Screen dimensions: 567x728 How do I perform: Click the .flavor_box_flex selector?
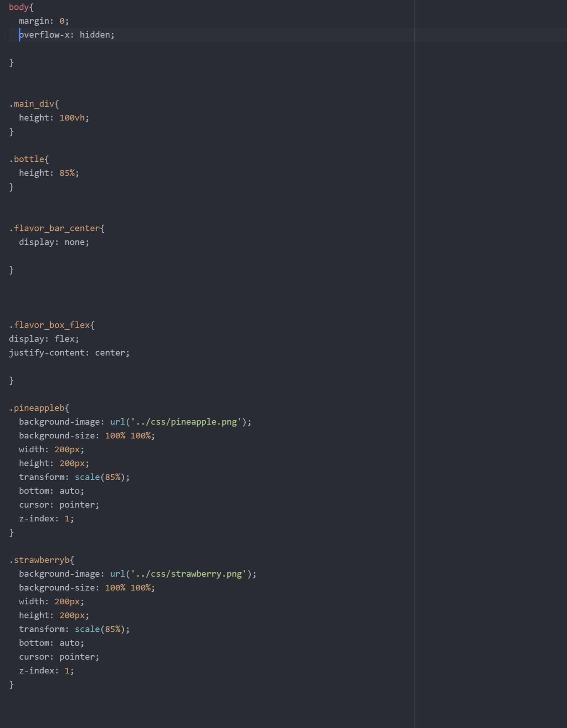(x=50, y=325)
